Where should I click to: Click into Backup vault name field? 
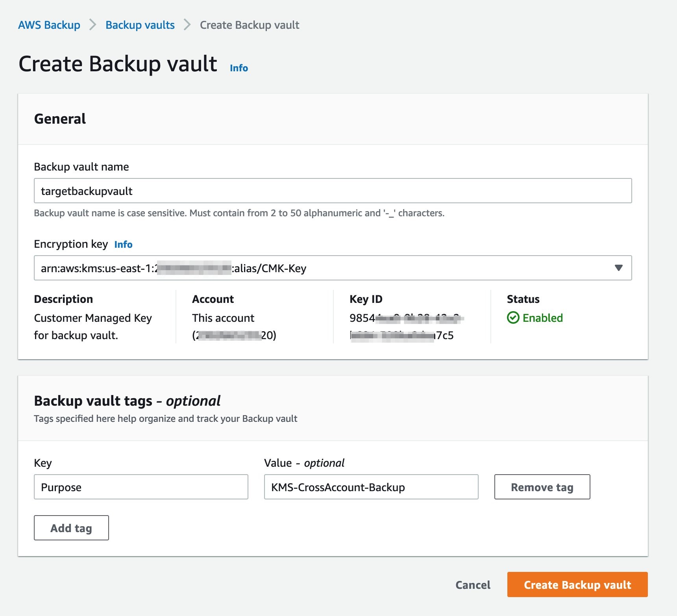click(x=333, y=191)
